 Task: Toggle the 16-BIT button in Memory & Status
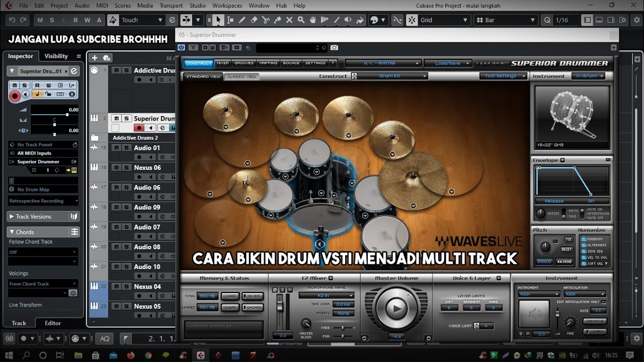253,296
